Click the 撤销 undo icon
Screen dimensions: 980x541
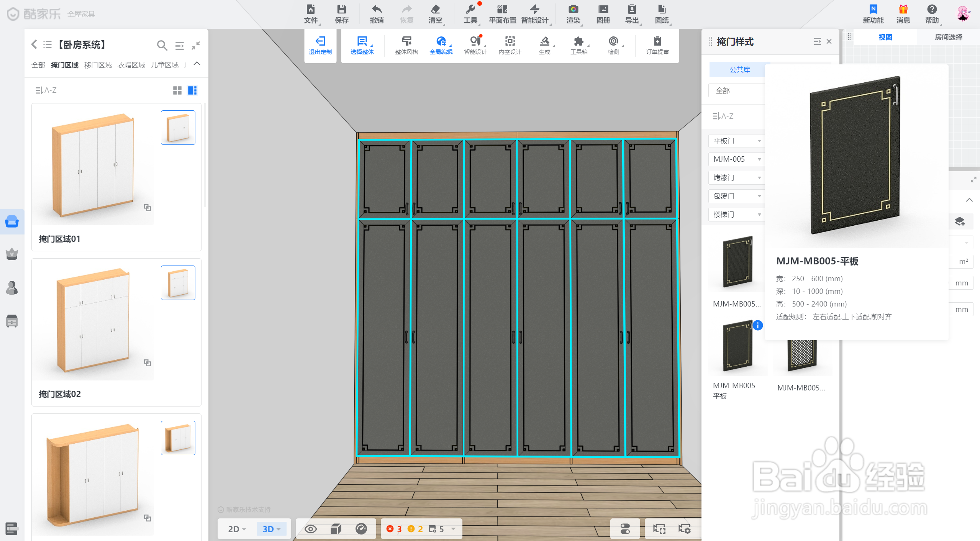(x=376, y=14)
